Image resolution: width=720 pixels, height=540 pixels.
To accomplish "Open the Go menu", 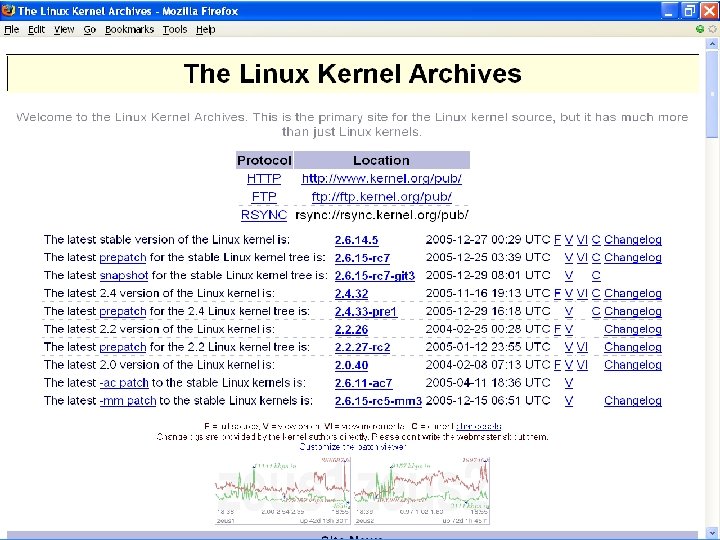I will pos(90,29).
